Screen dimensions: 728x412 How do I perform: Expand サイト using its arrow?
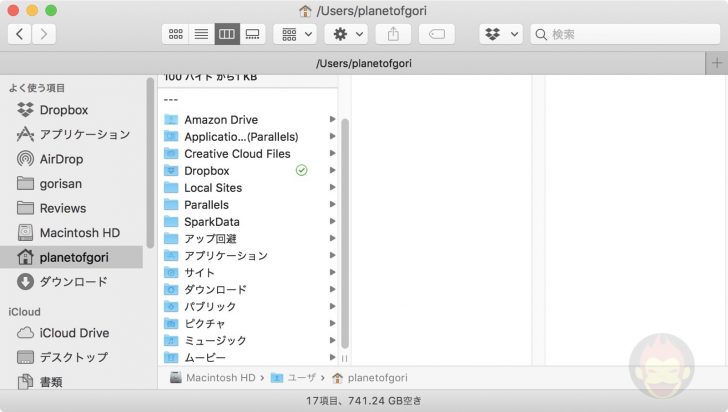(332, 272)
